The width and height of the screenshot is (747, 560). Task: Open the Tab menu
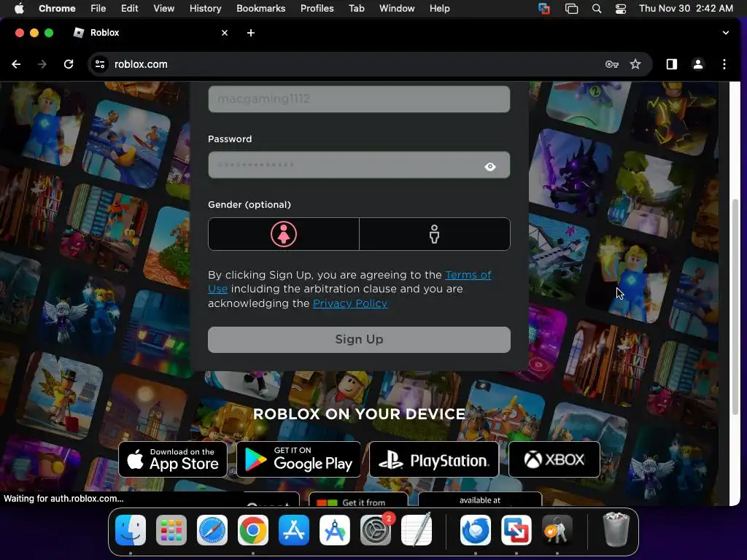click(x=356, y=9)
